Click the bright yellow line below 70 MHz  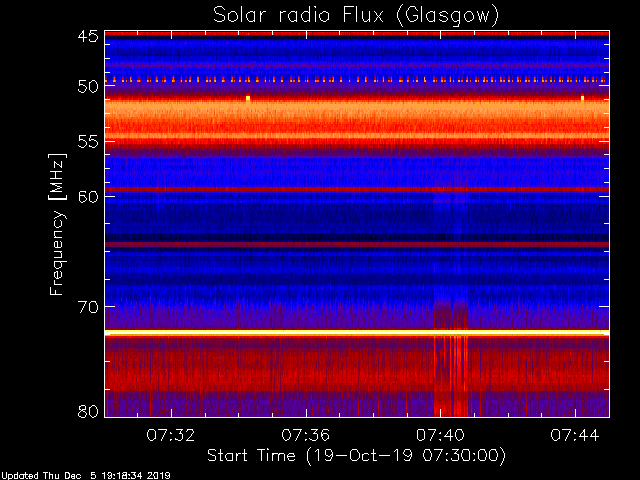click(357, 333)
